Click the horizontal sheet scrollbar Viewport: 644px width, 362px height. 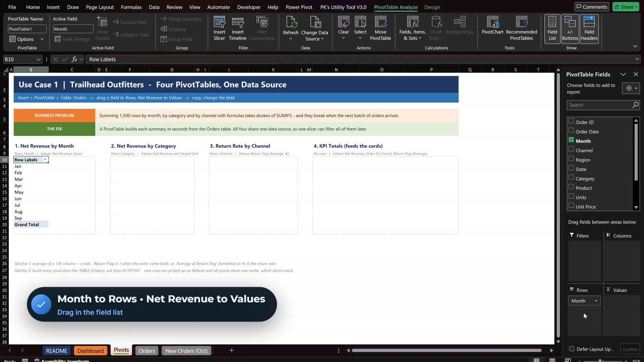click(446, 350)
